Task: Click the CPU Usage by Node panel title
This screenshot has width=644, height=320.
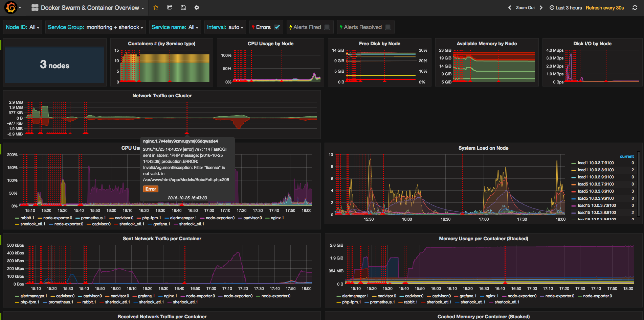Action: pyautogui.click(x=270, y=44)
